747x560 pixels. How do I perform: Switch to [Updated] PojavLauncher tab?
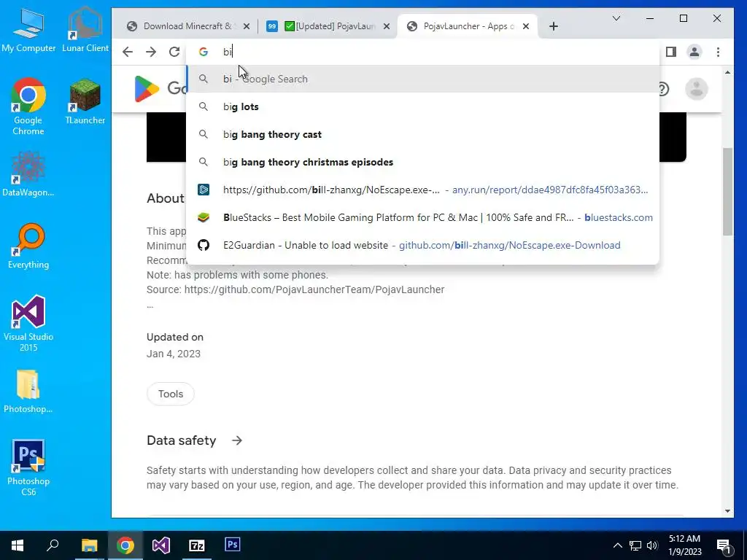(329, 26)
